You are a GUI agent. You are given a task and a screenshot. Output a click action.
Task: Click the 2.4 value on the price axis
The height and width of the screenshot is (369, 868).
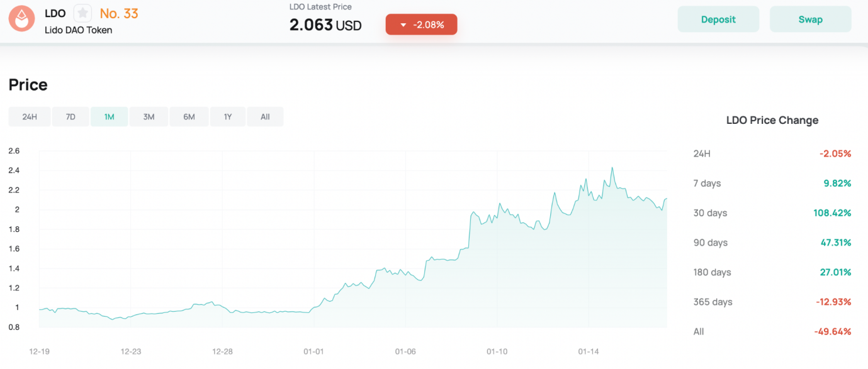(x=14, y=170)
